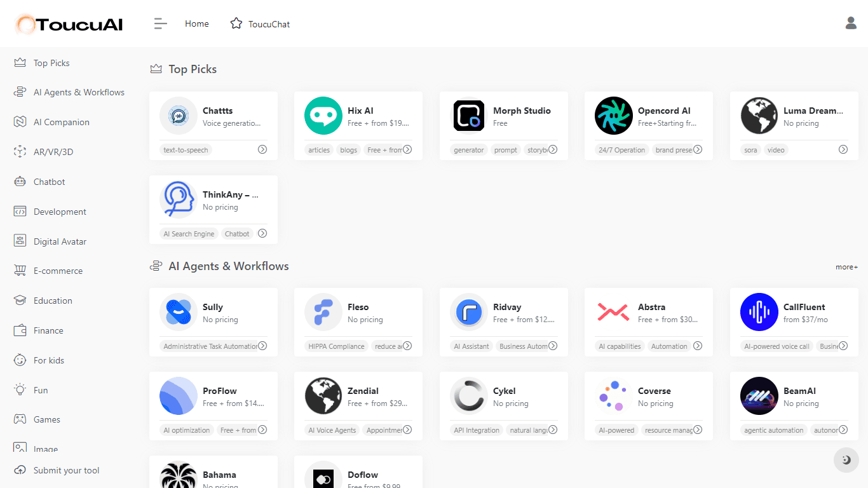Image resolution: width=868 pixels, height=488 pixels.
Task: Click the arrow button on ThinkAny card
Action: point(262,233)
